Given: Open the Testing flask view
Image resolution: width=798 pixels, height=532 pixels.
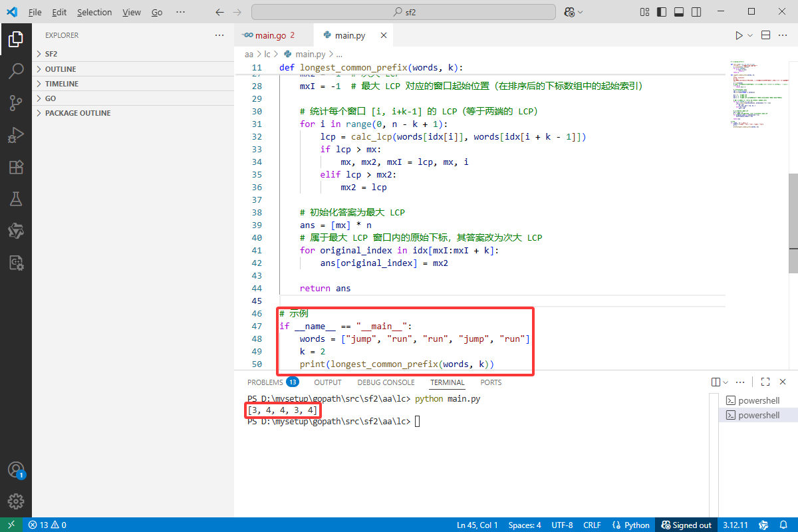Looking at the screenshot, I should (x=16, y=198).
